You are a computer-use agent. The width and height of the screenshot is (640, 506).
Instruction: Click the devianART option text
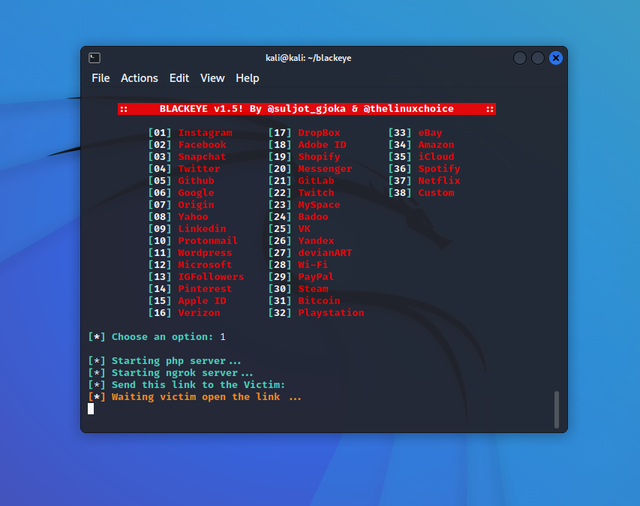(325, 253)
